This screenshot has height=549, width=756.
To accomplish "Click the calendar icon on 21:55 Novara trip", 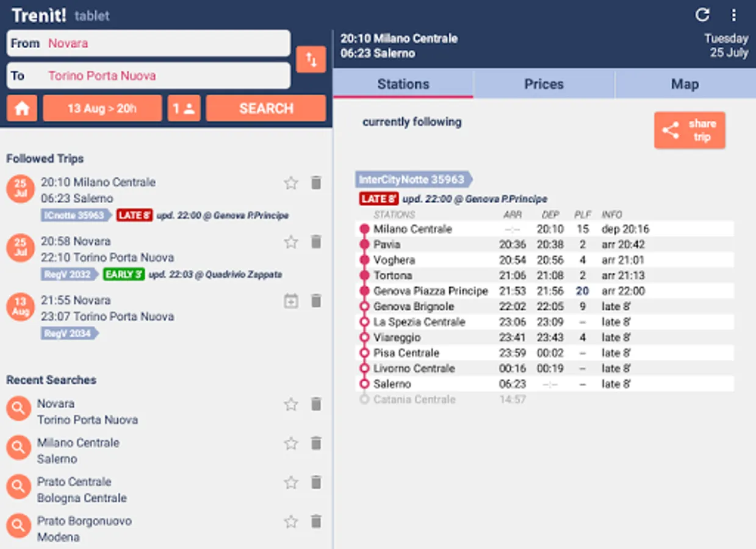I will click(x=291, y=301).
